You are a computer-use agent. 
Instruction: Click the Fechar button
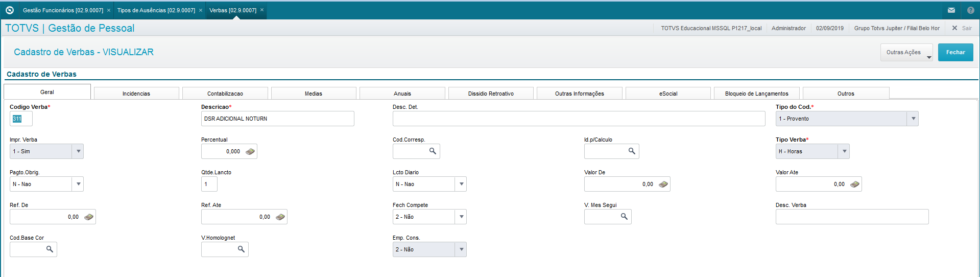pos(955,52)
